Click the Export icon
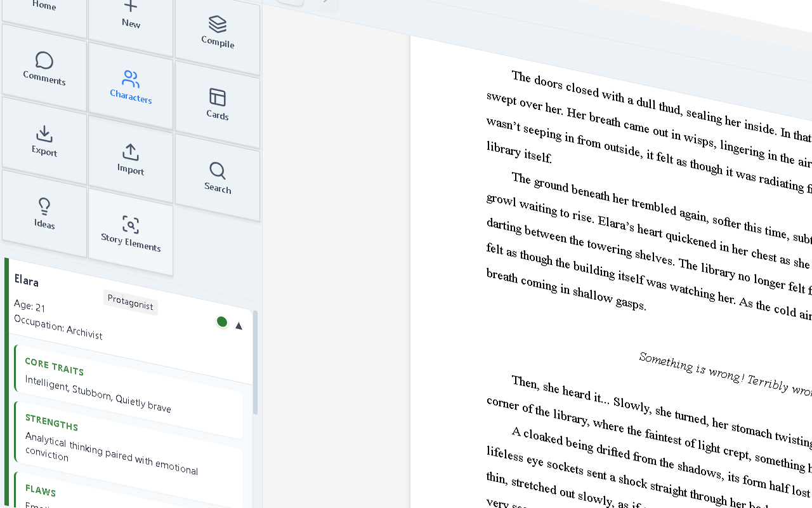 44,140
